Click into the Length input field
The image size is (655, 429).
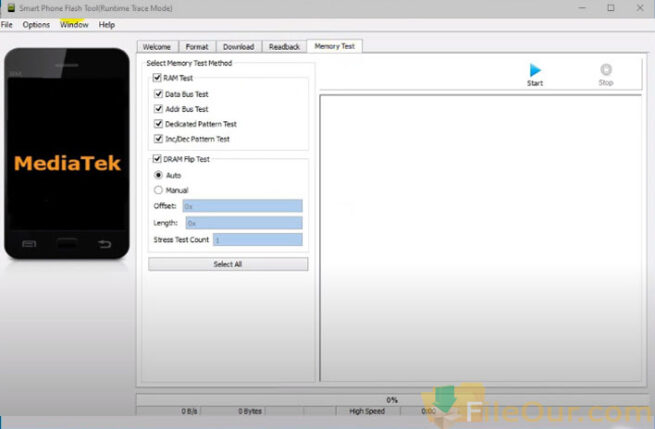(x=244, y=223)
